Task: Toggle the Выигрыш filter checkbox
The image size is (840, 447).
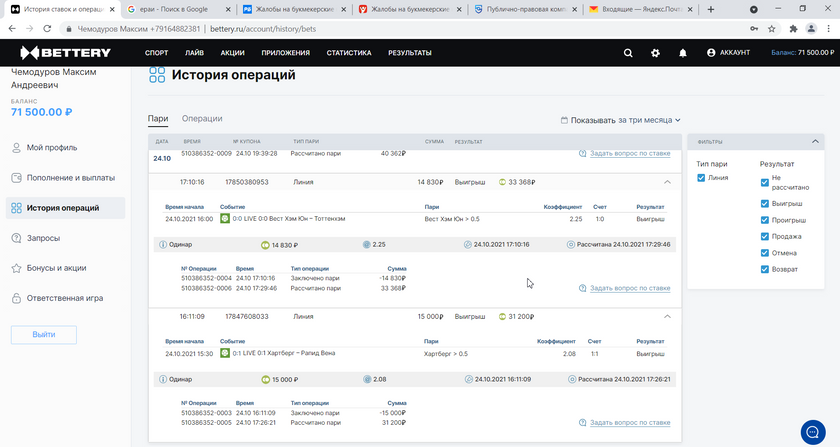Action: (x=764, y=204)
